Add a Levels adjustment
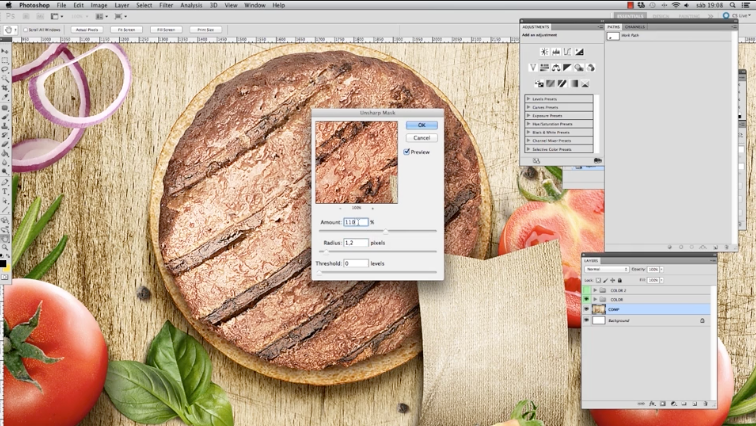The height and width of the screenshot is (426, 756). pyautogui.click(x=556, y=52)
